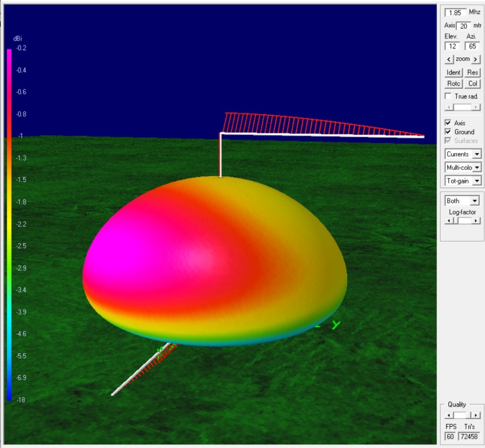
Task: Open the Tot-gain dropdown list
Action: 476,181
